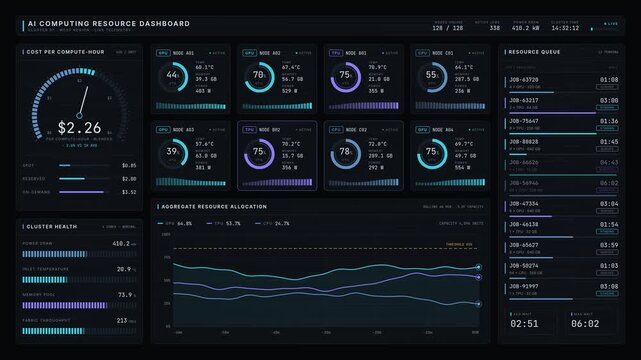This screenshot has width=641, height=360.
Task: Click the status badge in JOB-63720 row
Action: 607,87
